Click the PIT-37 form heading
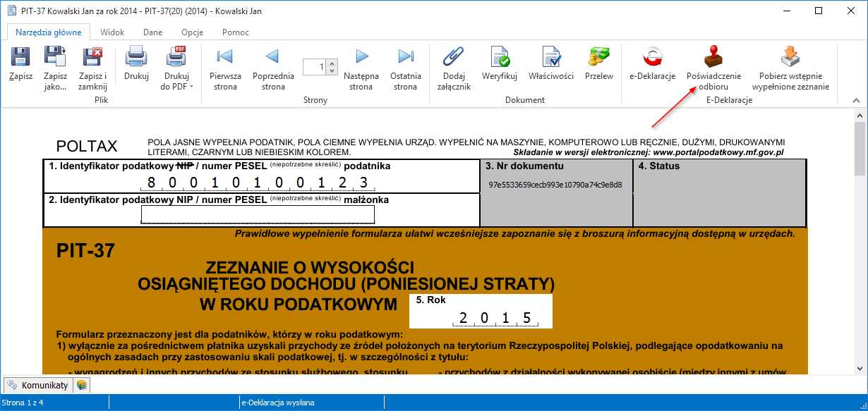 (x=86, y=251)
